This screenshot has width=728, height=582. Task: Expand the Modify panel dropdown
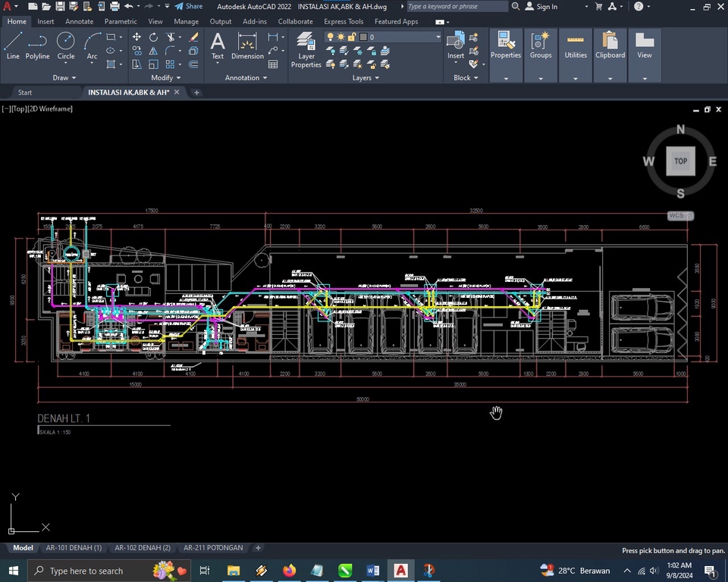click(x=166, y=77)
